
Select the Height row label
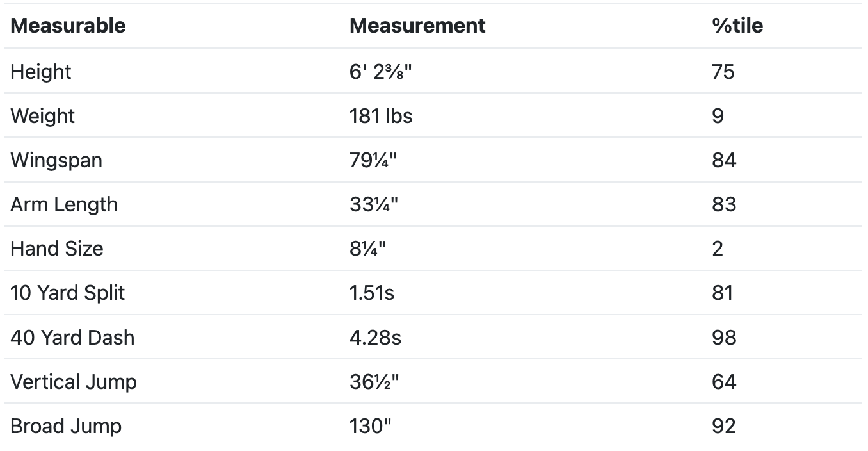coord(40,71)
